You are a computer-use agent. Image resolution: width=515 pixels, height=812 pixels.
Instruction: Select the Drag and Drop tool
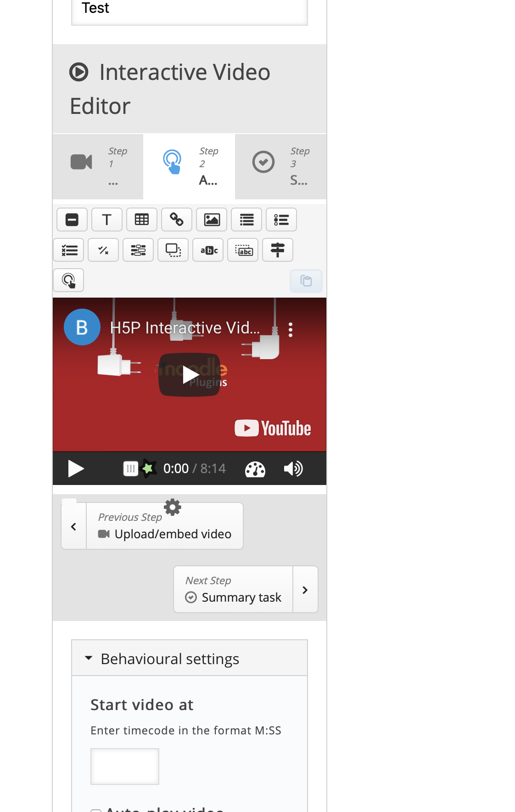pyautogui.click(x=173, y=250)
